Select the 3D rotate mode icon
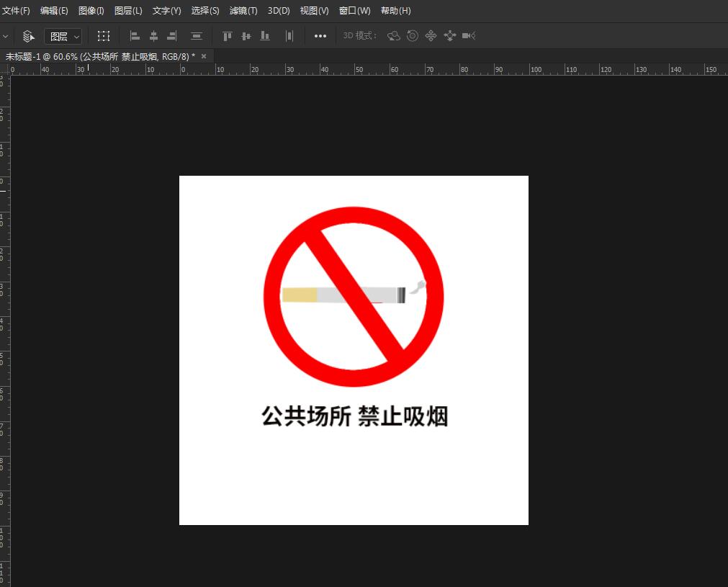The height and width of the screenshot is (587, 728). [x=394, y=36]
